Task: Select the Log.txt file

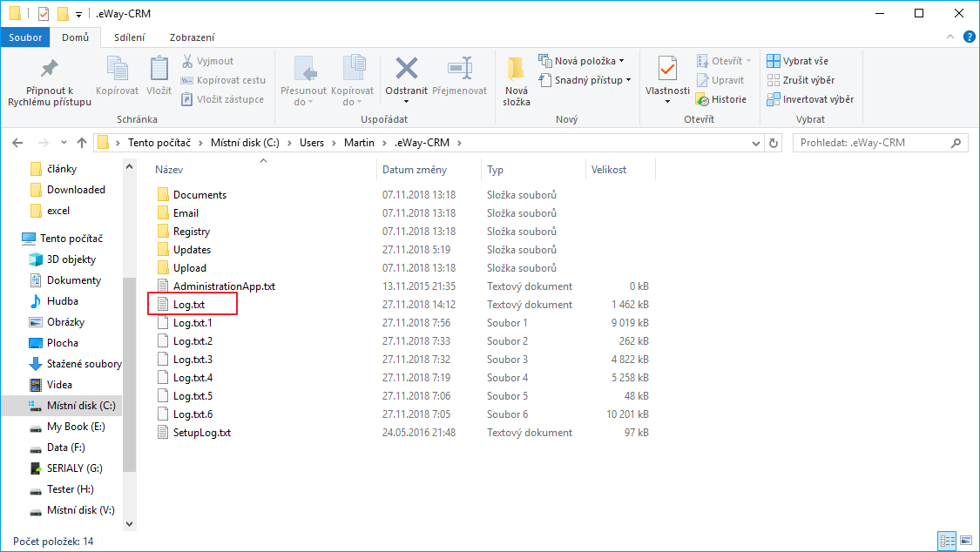Action: pyautogui.click(x=189, y=305)
